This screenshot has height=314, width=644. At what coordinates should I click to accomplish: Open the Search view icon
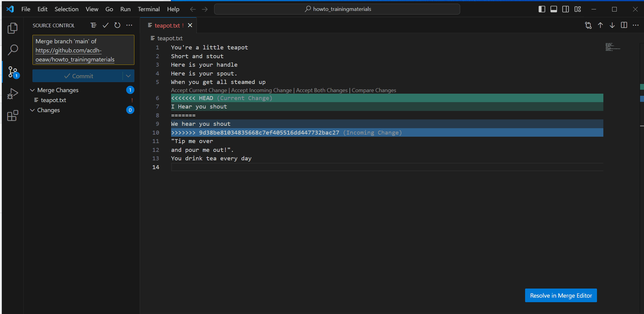pyautogui.click(x=12, y=50)
